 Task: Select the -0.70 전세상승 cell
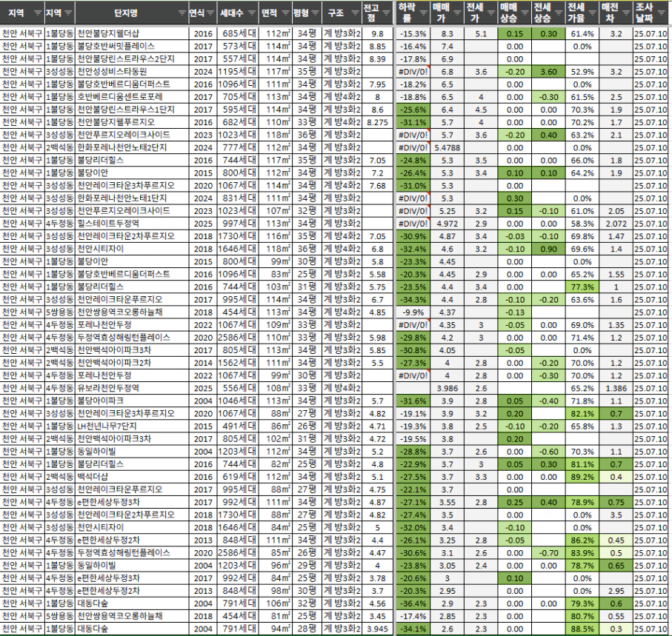[x=548, y=553]
